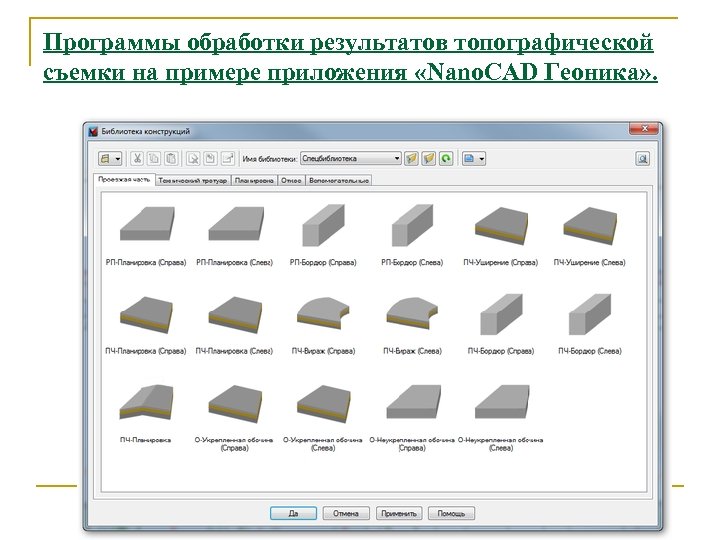Screen dimensions: 720x540
Task: Click the Paste clipboard toolbar icon
Action: point(171,159)
